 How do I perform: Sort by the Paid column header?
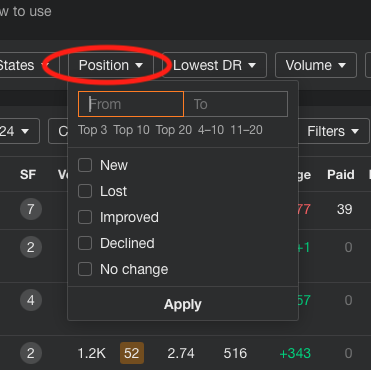[341, 174]
